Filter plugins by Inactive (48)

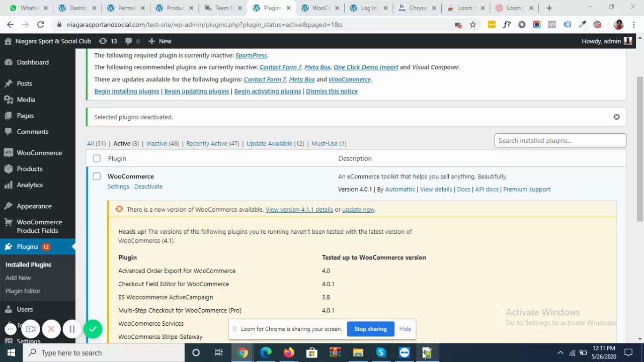tap(163, 143)
